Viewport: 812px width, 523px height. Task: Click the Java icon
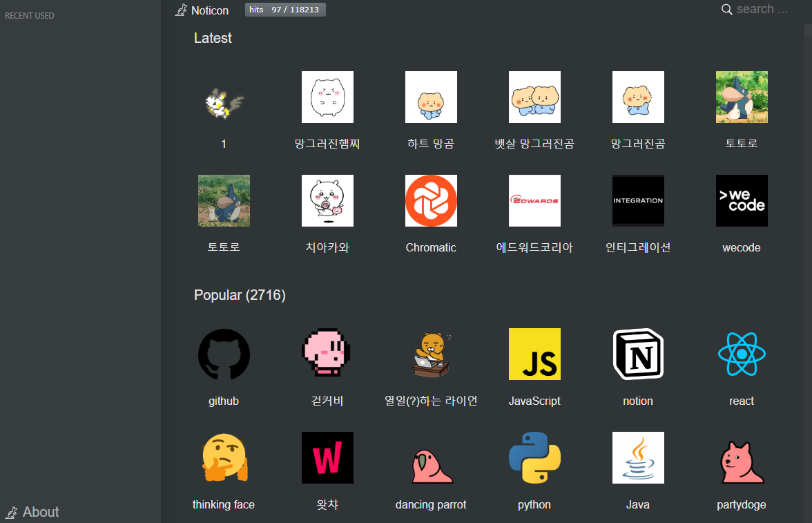pyautogui.click(x=638, y=457)
